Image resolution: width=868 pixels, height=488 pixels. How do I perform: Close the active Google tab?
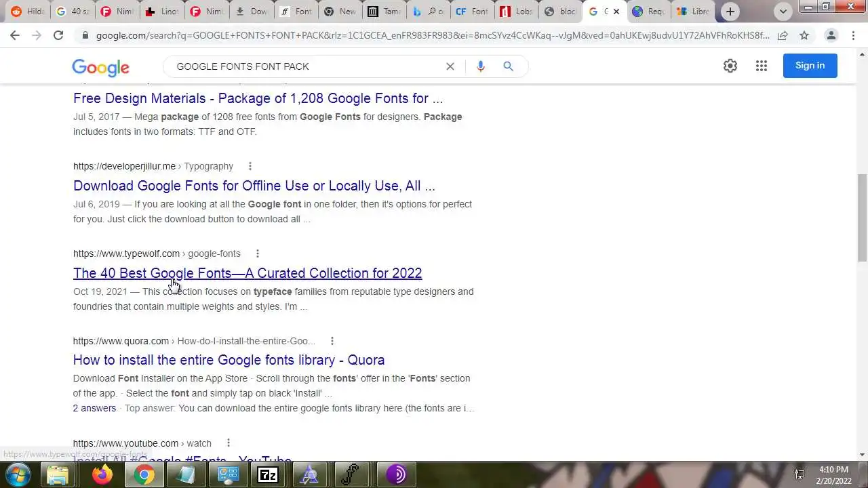point(616,12)
